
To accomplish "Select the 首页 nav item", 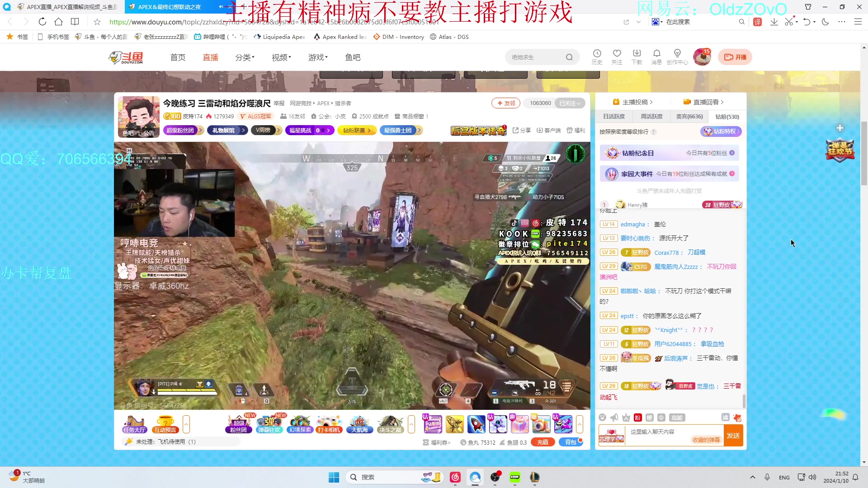I will click(x=178, y=57).
